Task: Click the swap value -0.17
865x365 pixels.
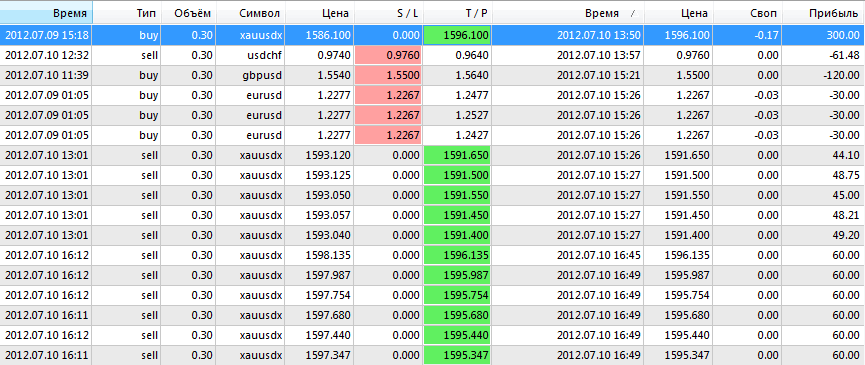Action: [765, 36]
